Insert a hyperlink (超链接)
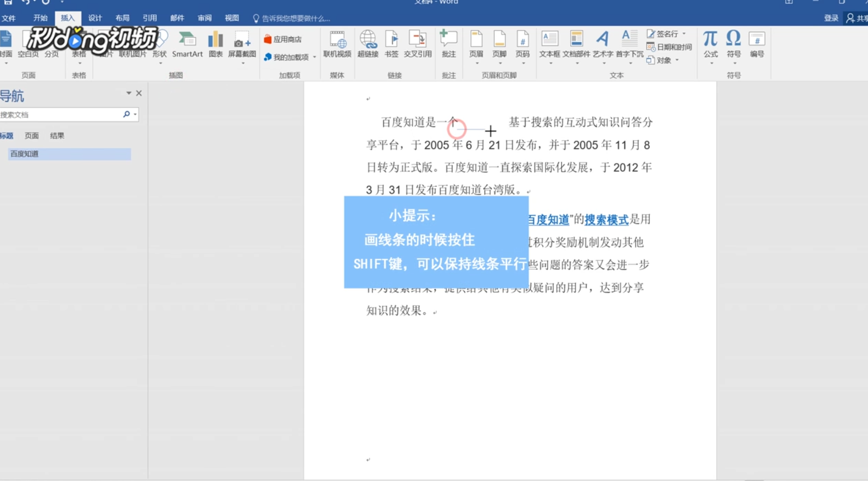Screen dimensions: 868x481 coord(368,45)
